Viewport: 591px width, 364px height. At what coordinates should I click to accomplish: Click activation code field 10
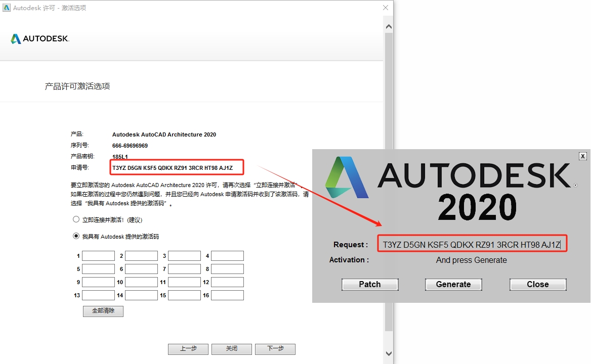(x=141, y=282)
